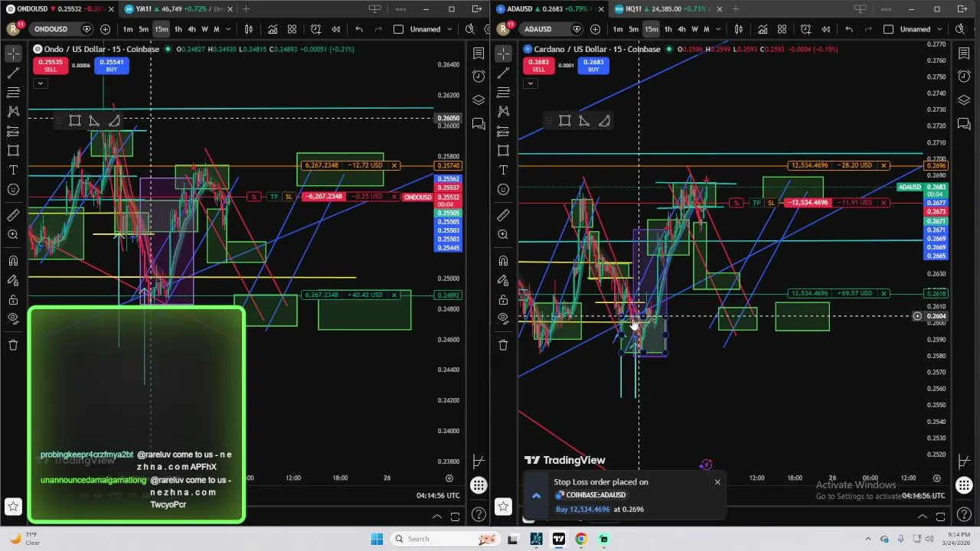The height and width of the screenshot is (551, 980).
Task: Toggle stay-in-drawing-mode pencil-lock in ADAUSD window
Action: 503,280
